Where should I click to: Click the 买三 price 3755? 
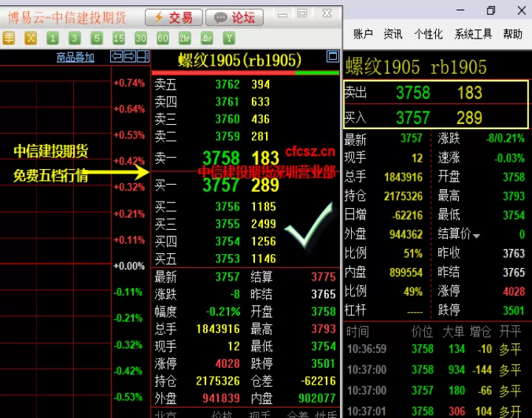(x=228, y=224)
